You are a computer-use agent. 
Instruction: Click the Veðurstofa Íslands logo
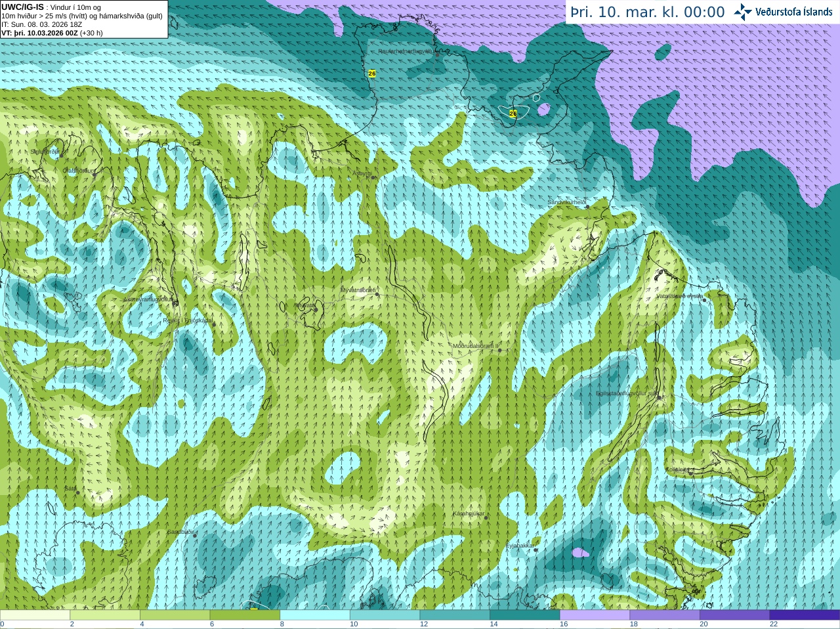pos(783,12)
